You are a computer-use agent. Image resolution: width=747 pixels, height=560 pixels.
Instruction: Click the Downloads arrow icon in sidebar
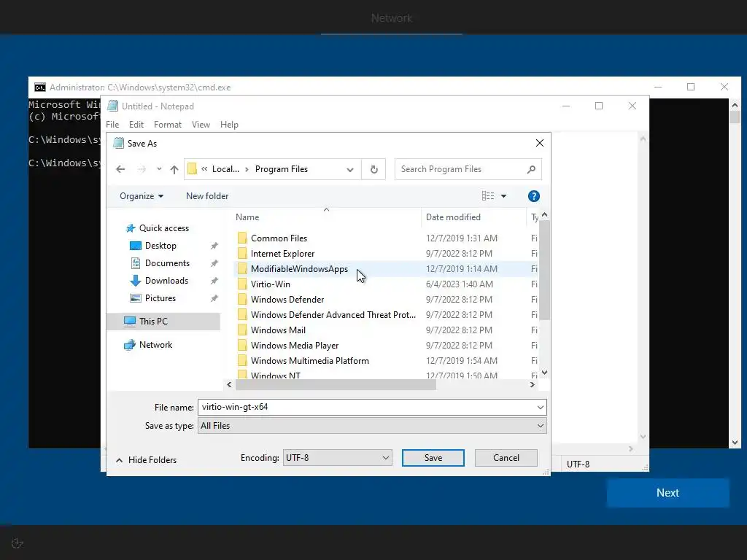[136, 281]
